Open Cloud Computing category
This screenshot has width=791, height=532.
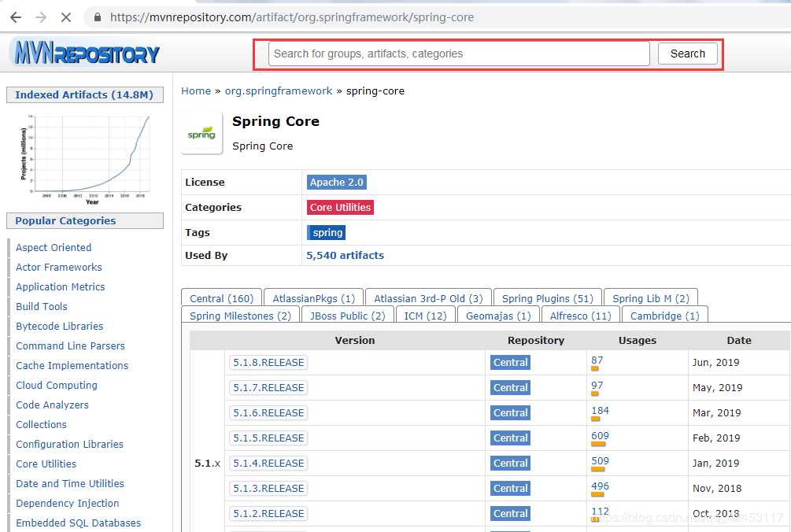(57, 386)
